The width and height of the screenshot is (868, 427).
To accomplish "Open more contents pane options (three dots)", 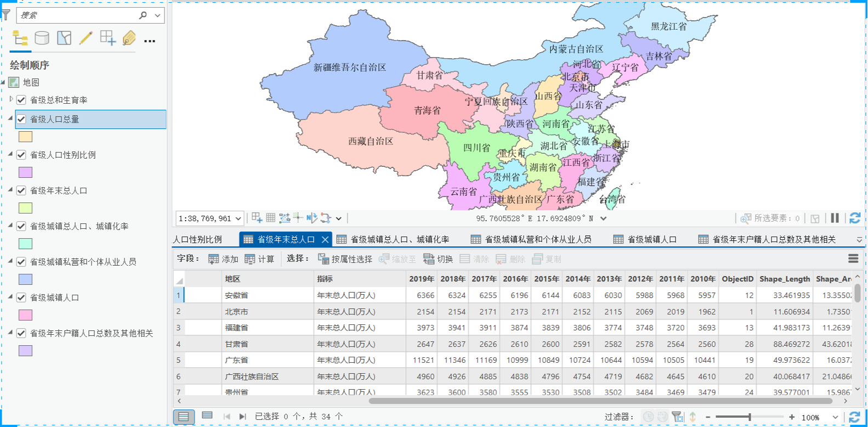I will point(150,41).
